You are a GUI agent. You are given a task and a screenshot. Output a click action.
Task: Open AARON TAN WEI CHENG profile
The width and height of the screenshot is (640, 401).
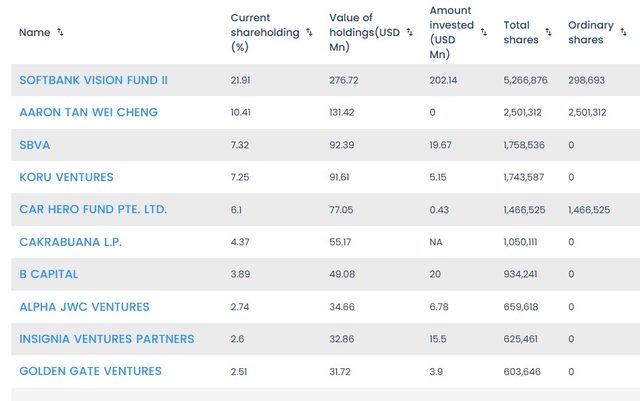(x=89, y=112)
